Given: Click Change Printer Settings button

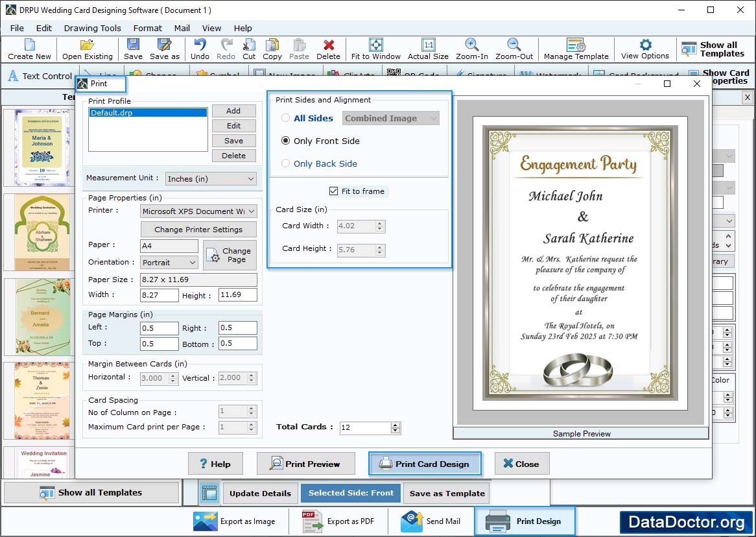Looking at the screenshot, I should (x=198, y=230).
